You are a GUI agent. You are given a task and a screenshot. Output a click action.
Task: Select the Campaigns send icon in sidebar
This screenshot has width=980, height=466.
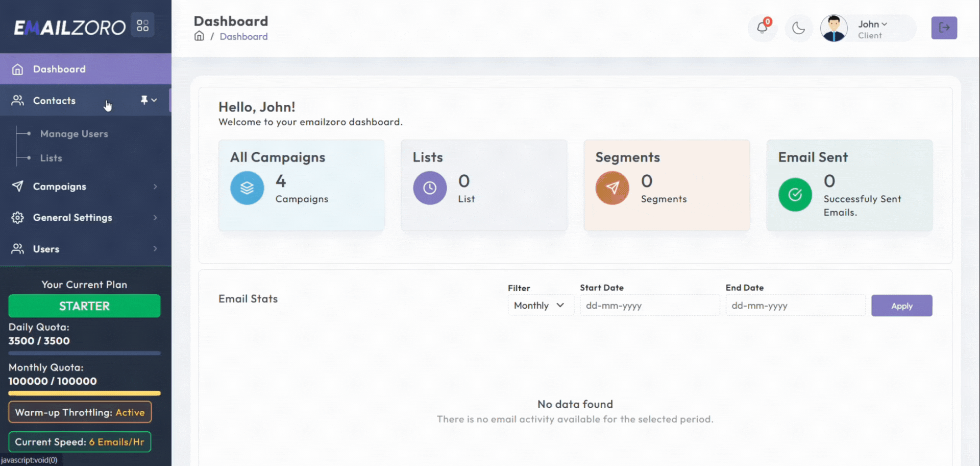18,187
